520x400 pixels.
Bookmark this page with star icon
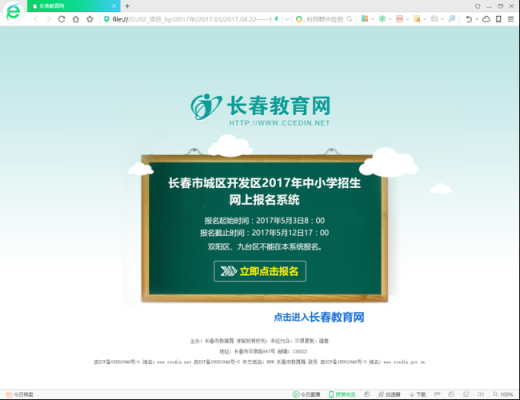90,19
